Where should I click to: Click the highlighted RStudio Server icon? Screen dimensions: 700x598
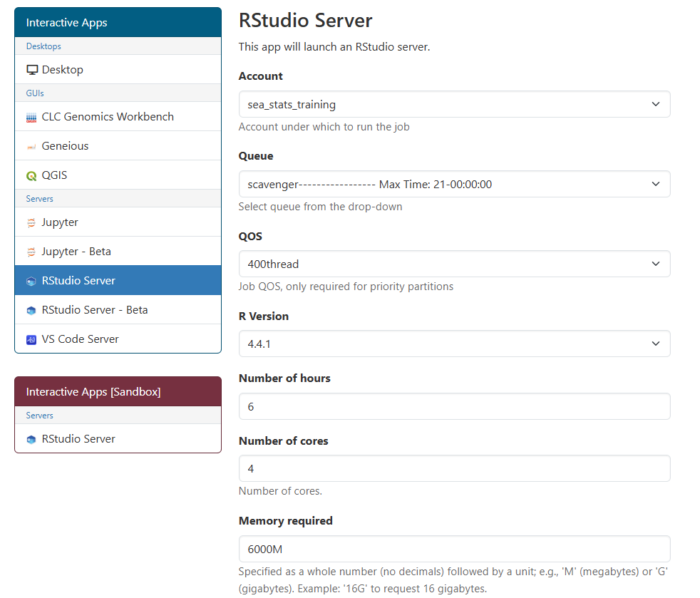click(x=31, y=281)
